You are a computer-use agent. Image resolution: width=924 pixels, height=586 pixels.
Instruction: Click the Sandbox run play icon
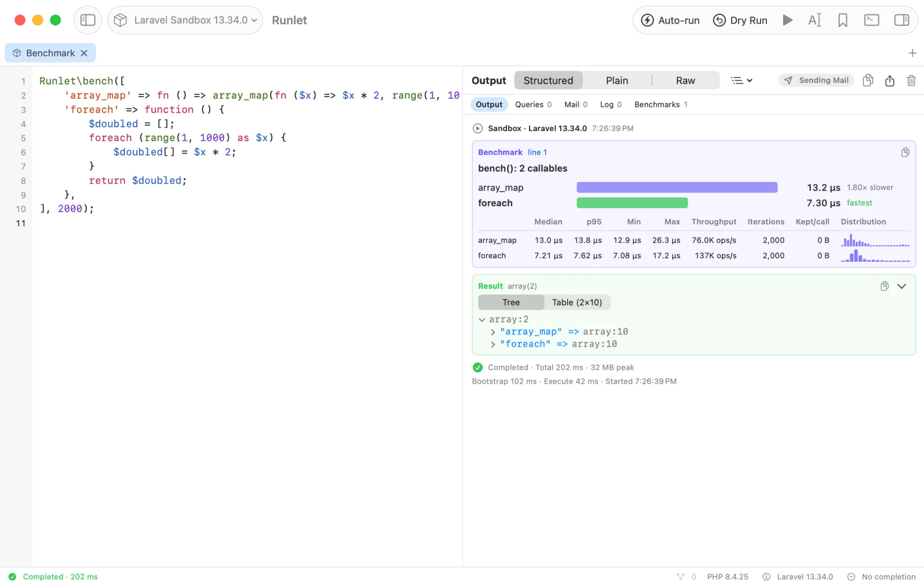[x=478, y=128]
